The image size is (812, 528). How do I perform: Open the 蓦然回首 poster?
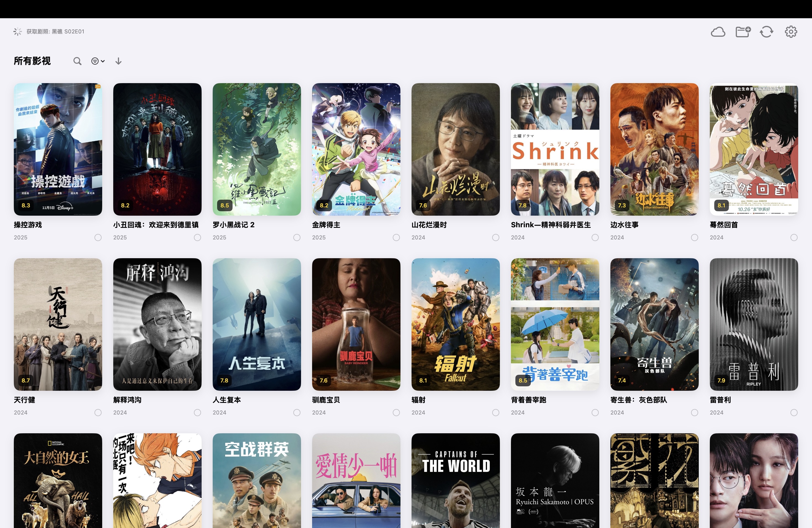pos(754,149)
